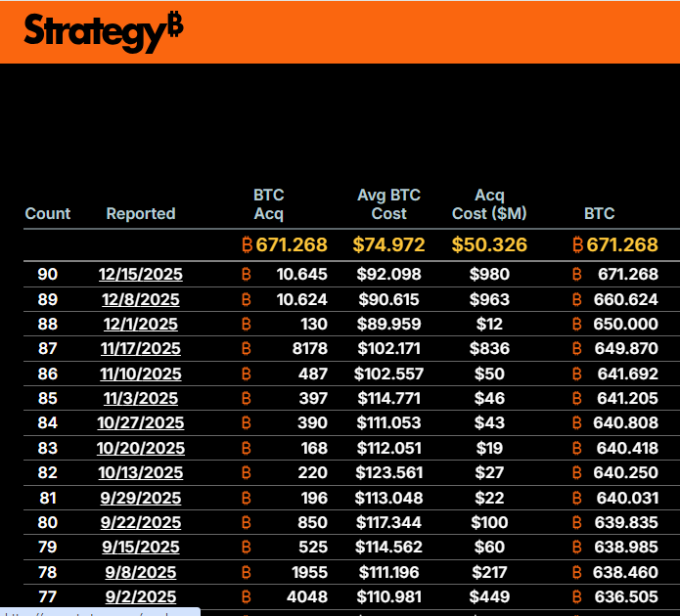Open the 11/3/2025 report link
The width and height of the screenshot is (680, 616).
pyautogui.click(x=141, y=398)
